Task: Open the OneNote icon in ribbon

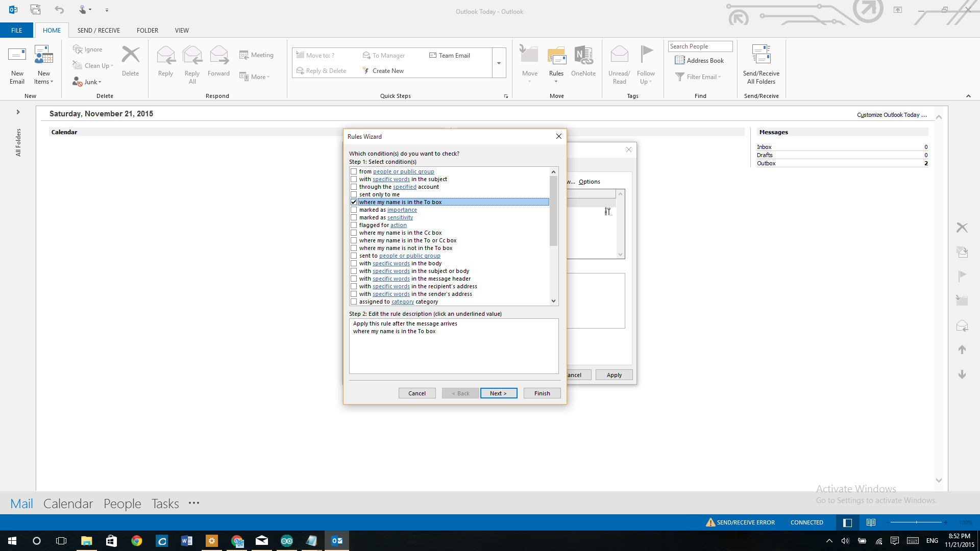Action: click(x=583, y=55)
